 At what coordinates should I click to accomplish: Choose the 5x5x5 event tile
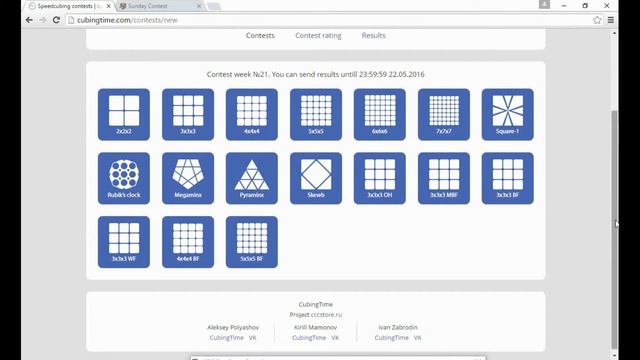(x=316, y=115)
